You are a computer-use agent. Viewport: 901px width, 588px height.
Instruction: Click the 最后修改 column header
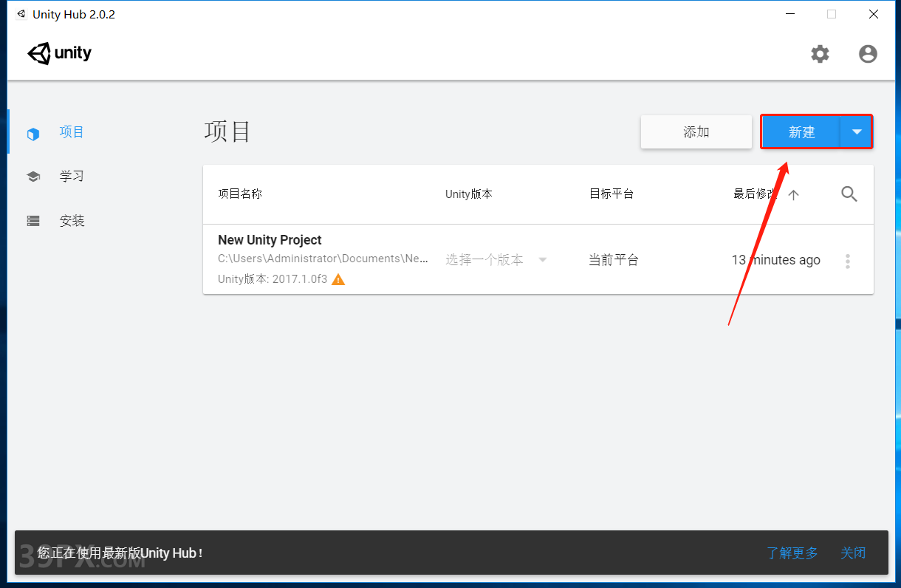[755, 194]
